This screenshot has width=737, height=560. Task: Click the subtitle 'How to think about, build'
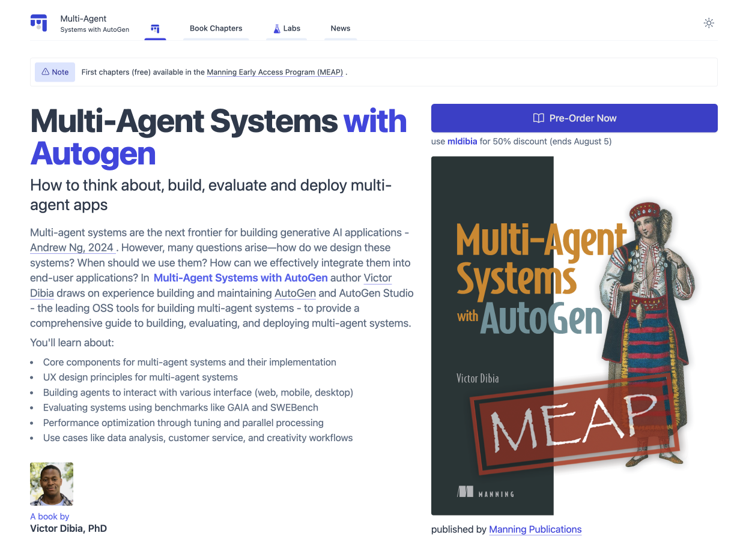pos(211,195)
